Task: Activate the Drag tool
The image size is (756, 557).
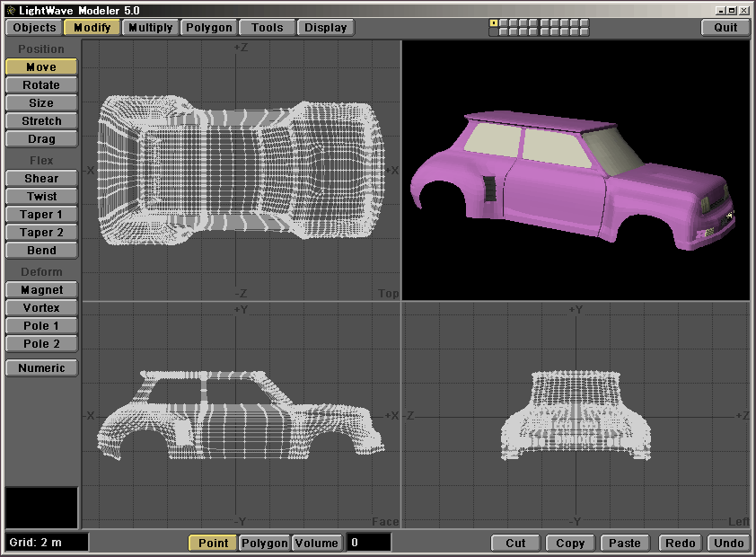Action: click(x=41, y=139)
